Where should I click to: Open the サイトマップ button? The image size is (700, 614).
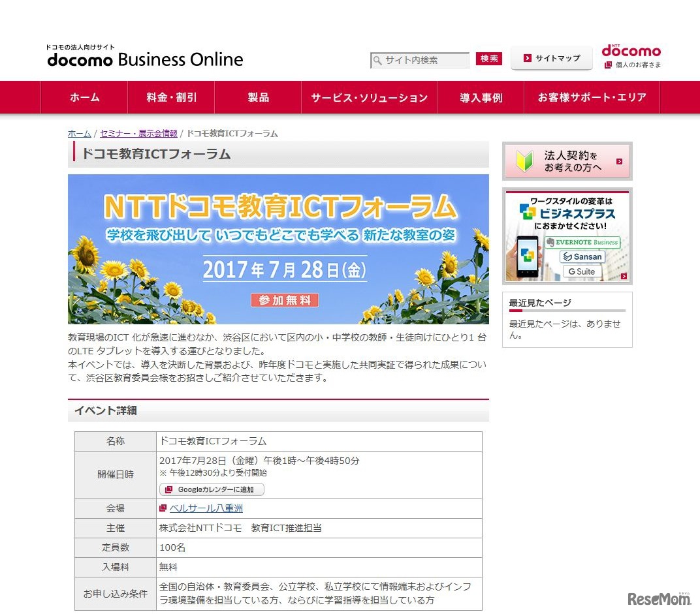[x=552, y=58]
